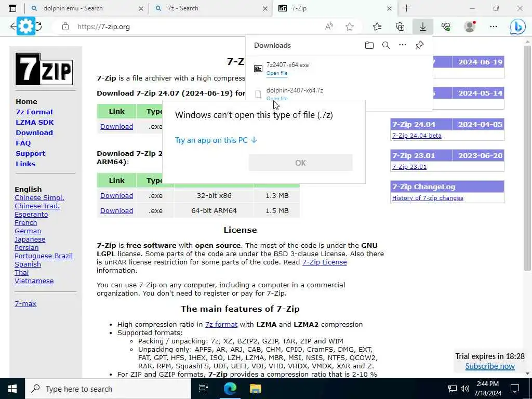
Task: Close the dolphin emu search tab
Action: tap(141, 9)
